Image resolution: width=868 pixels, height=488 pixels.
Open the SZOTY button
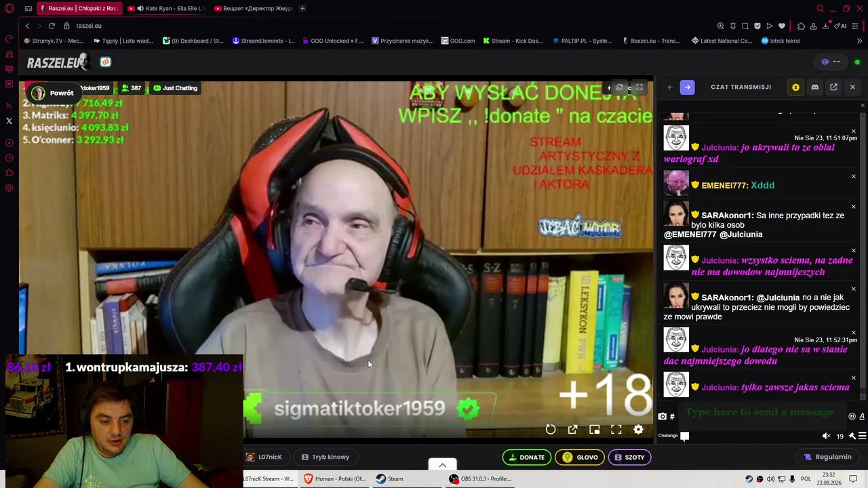tap(629, 457)
